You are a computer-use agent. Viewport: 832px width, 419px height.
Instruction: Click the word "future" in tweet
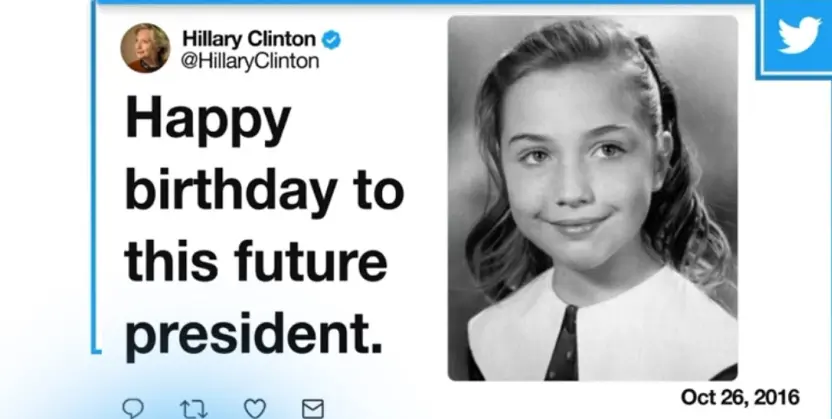coord(310,261)
